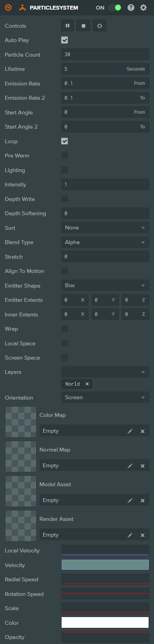Collapse the ParticleSystem component panel
The height and width of the screenshot is (644, 154).
point(8,8)
